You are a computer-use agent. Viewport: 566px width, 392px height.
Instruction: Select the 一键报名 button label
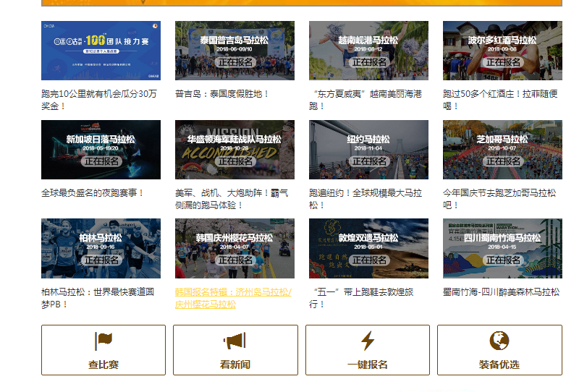[x=368, y=365]
